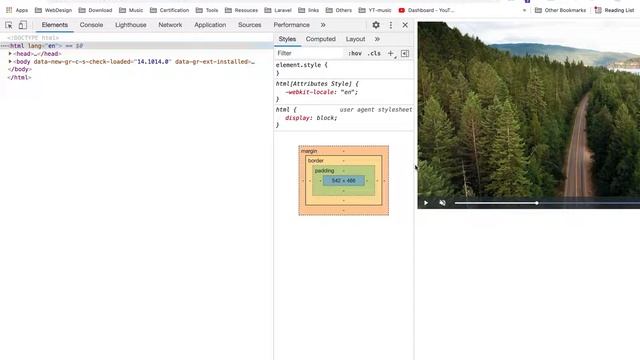Open the Download bookmarks folder
The width and height of the screenshot is (640, 360).
pyautogui.click(x=95, y=10)
